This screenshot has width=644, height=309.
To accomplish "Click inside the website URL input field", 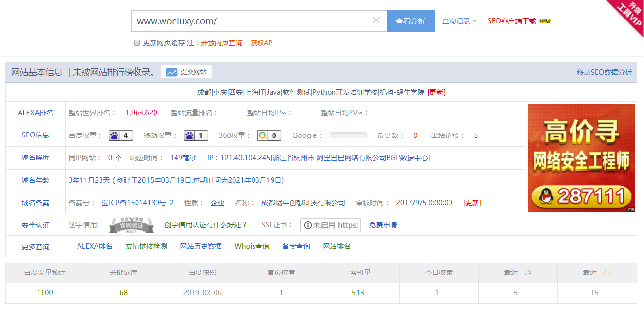I will (x=244, y=20).
